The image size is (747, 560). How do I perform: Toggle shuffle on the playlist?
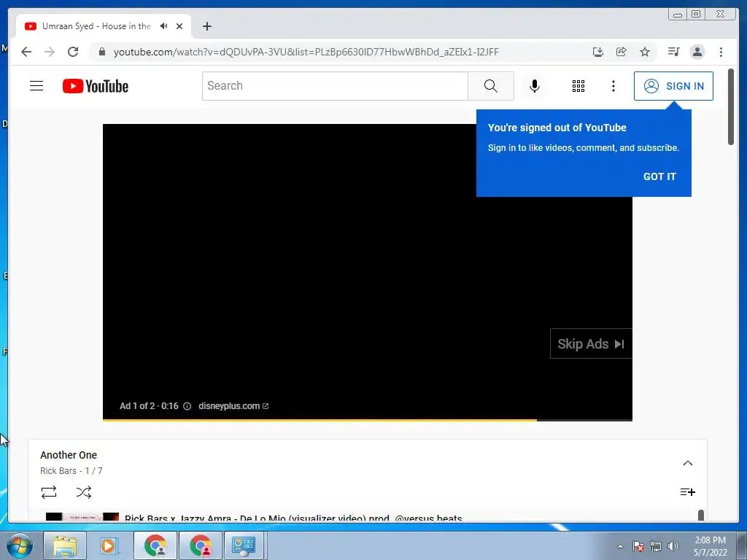pyautogui.click(x=84, y=492)
